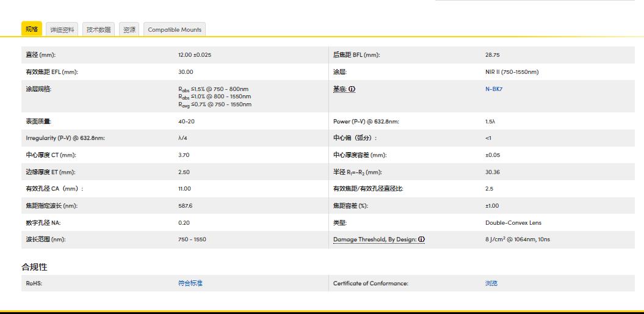Click the NIR II (750-1550nm) coating value

pyautogui.click(x=512, y=72)
